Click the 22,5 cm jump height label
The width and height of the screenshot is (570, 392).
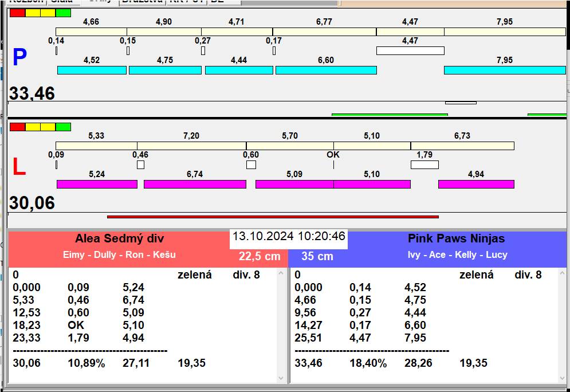click(260, 256)
